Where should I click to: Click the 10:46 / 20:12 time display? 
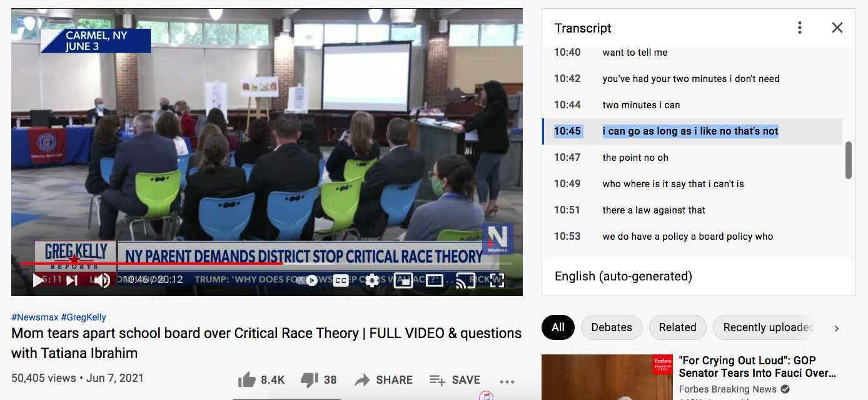pyautogui.click(x=153, y=280)
